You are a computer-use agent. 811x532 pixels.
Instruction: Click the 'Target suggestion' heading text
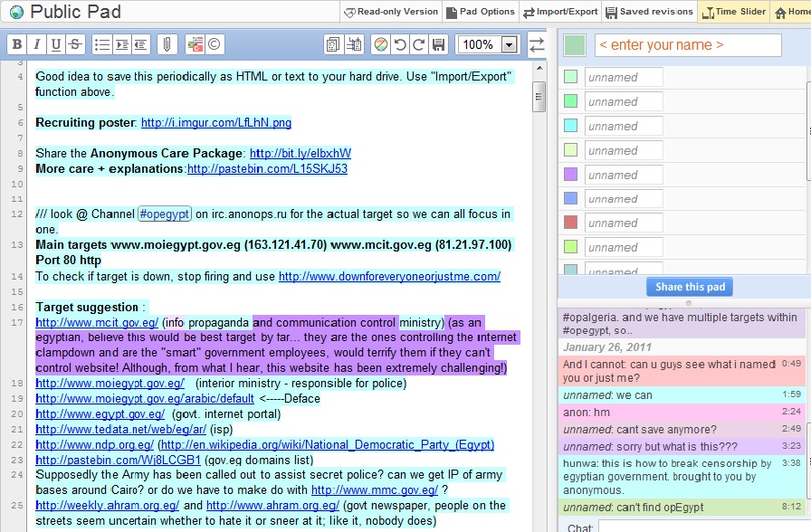87,307
